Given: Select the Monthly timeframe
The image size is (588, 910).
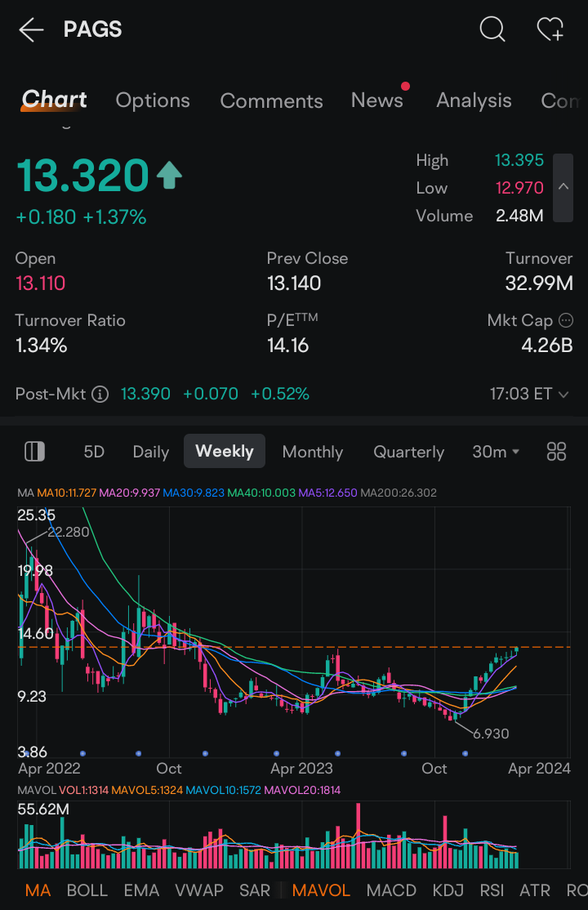Looking at the screenshot, I should 312,452.
